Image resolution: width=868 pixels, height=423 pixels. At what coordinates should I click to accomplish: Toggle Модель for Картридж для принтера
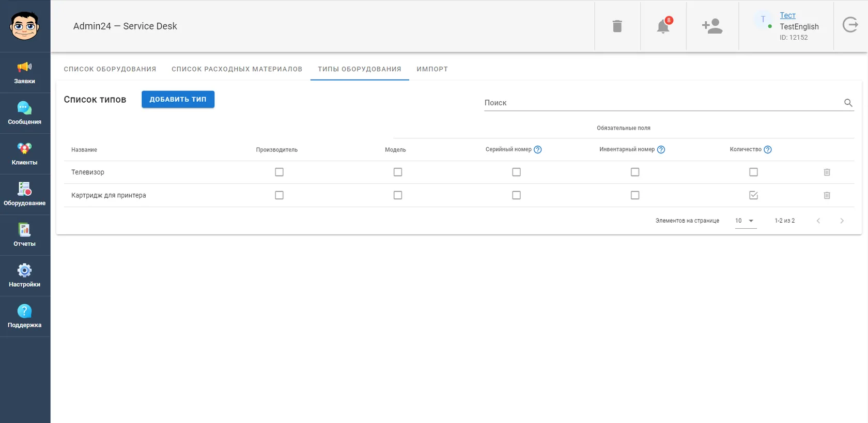point(398,195)
